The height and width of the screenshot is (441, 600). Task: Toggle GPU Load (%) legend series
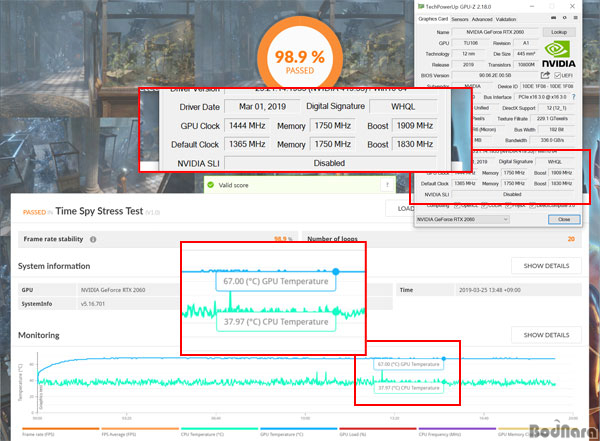coord(378,432)
